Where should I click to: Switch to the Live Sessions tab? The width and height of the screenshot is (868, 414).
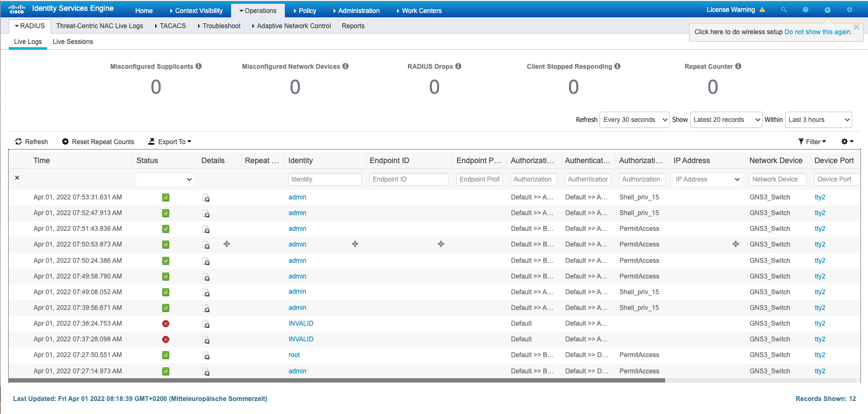(x=73, y=42)
